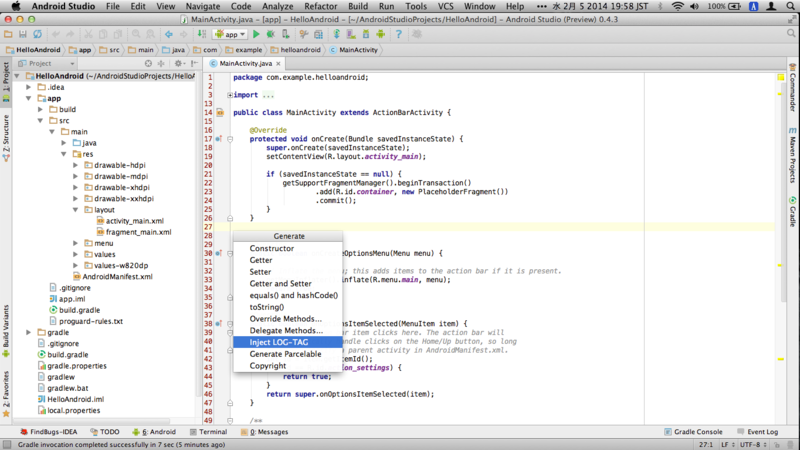Select Copyright in Generate menu

click(288, 365)
